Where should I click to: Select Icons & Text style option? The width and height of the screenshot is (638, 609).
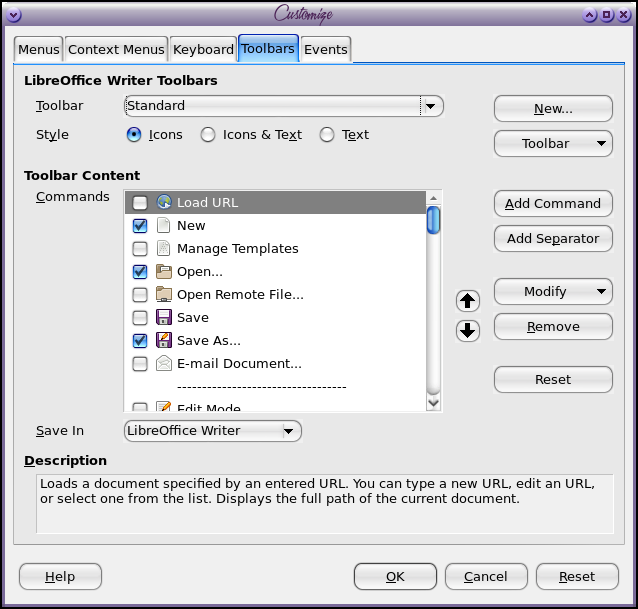coord(208,135)
